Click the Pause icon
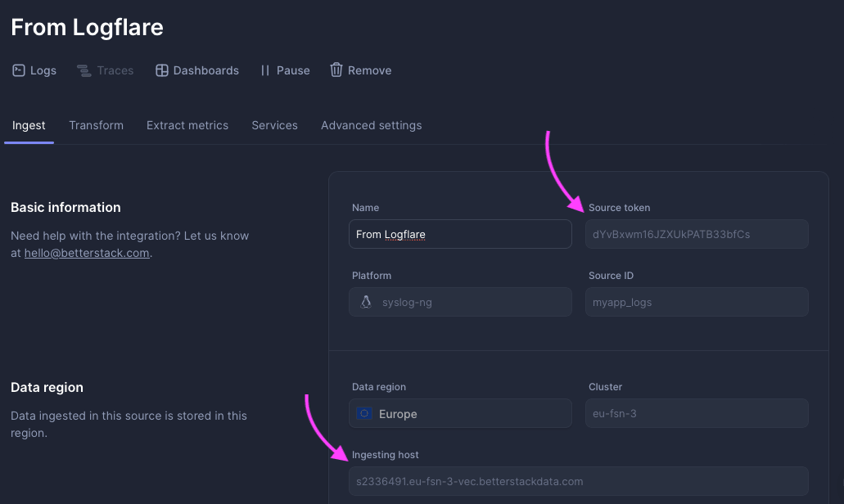The image size is (844, 504). [265, 70]
